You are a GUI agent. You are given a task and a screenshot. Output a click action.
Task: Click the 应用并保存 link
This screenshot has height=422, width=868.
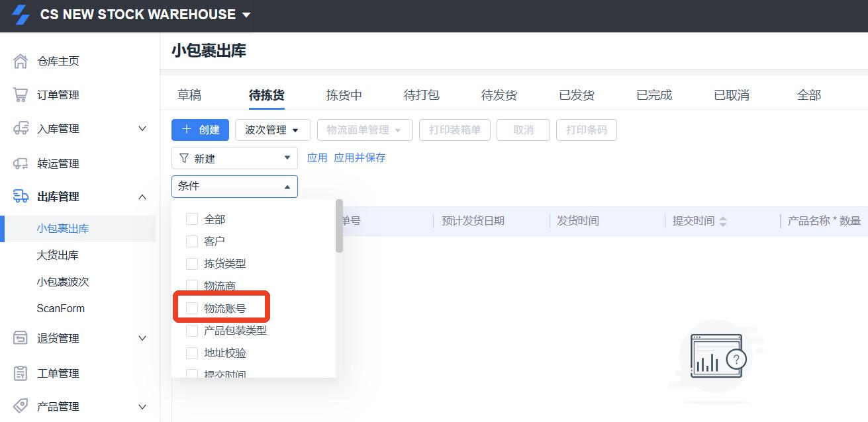click(x=360, y=158)
